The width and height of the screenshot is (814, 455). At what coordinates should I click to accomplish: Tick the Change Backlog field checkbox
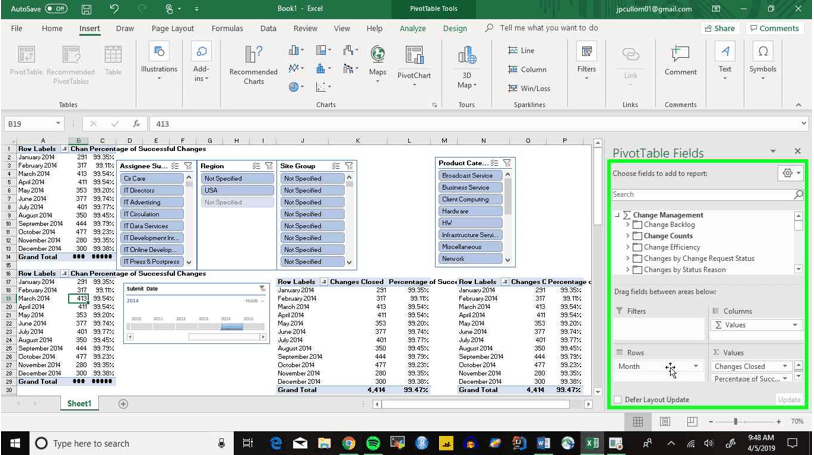637,225
